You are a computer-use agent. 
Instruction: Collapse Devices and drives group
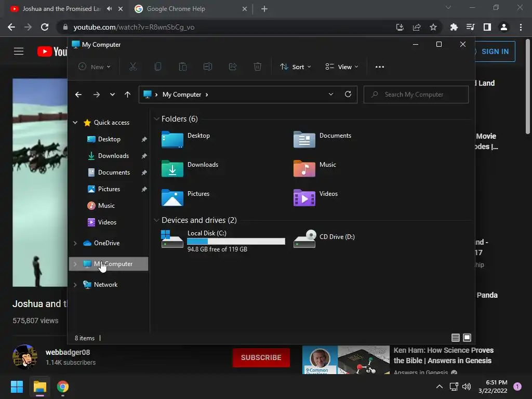[x=156, y=220]
